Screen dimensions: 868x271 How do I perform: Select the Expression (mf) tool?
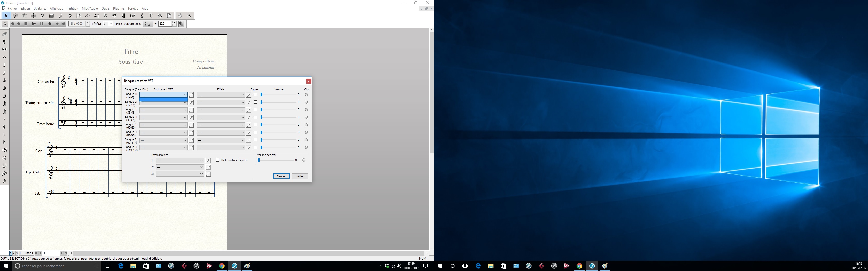point(114,16)
